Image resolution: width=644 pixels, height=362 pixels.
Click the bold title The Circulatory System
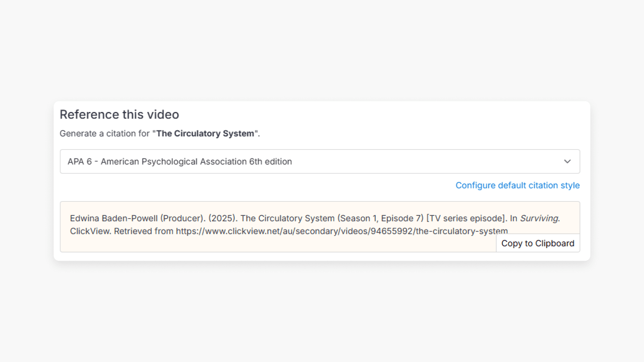(x=205, y=133)
